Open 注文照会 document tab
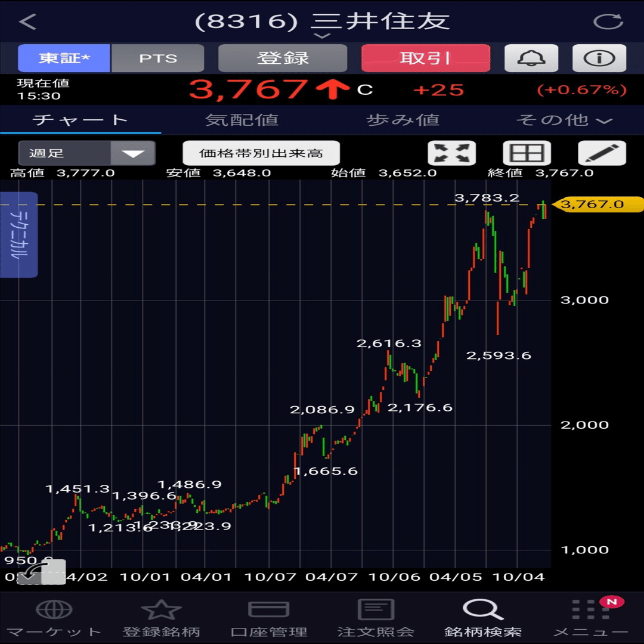Screen dimensions: 644x644 click(x=376, y=618)
